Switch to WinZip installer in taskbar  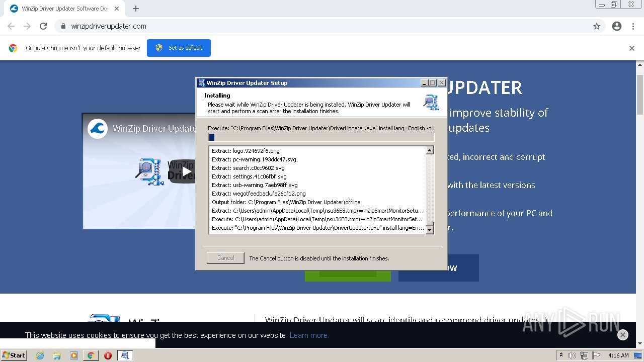[125, 355]
